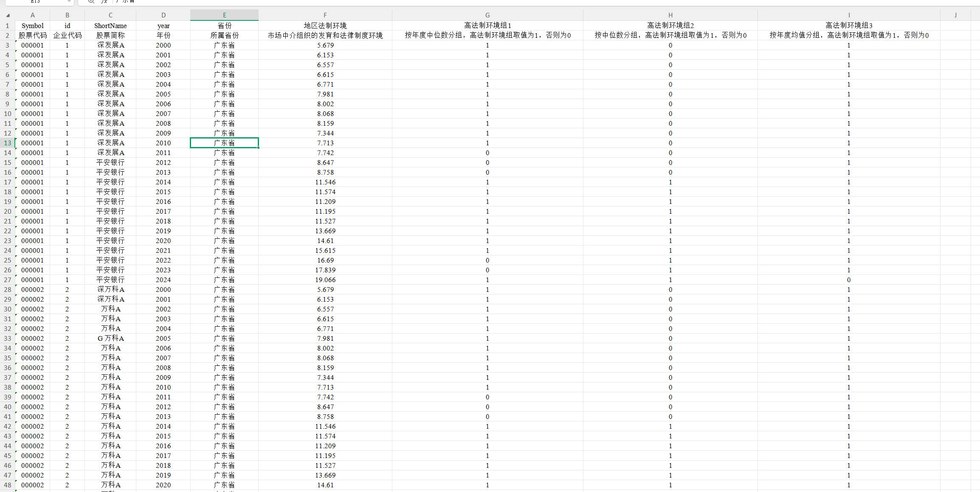Screen dimensions: 980x492
Task: Select column J header
Action: (x=955, y=15)
